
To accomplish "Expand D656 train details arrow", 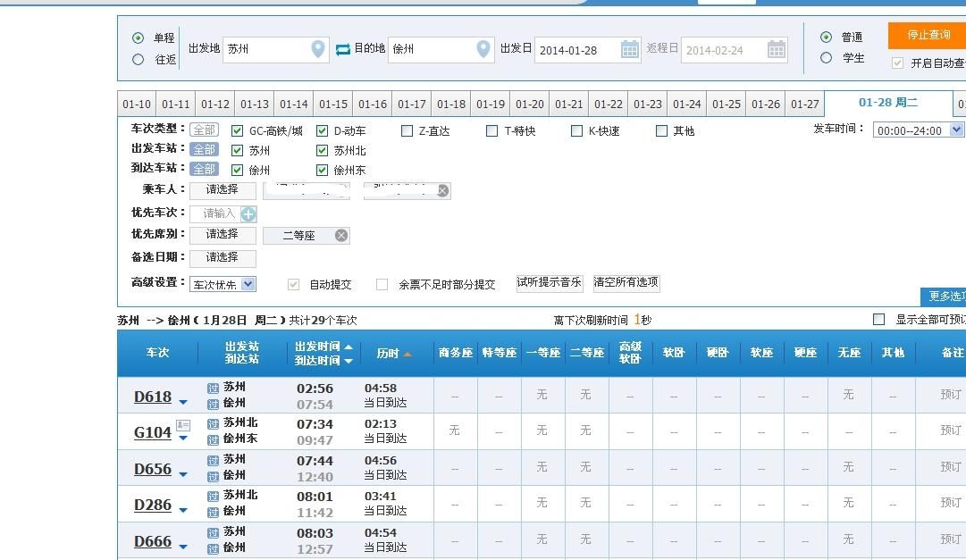I will click(x=183, y=474).
